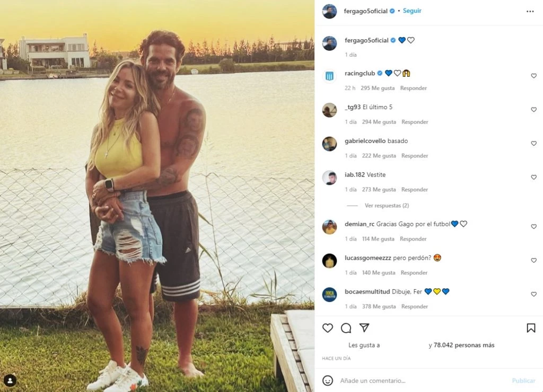Open fergago5oficial profile picture in header
The image size is (543, 392).
click(329, 12)
